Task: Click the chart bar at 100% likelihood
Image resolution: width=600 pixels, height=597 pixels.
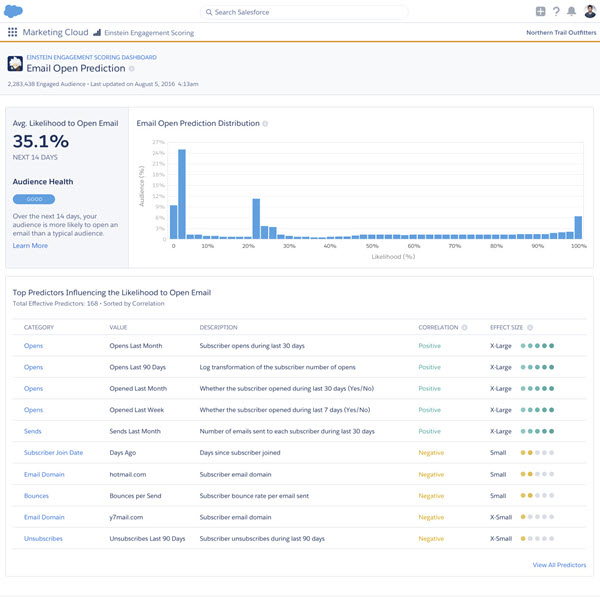Action: pos(578,227)
